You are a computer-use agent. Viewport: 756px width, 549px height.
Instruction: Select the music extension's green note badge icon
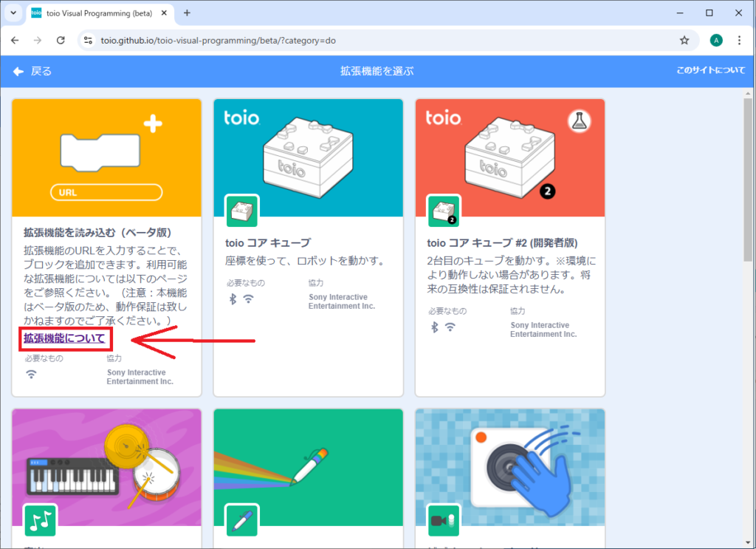tap(41, 520)
